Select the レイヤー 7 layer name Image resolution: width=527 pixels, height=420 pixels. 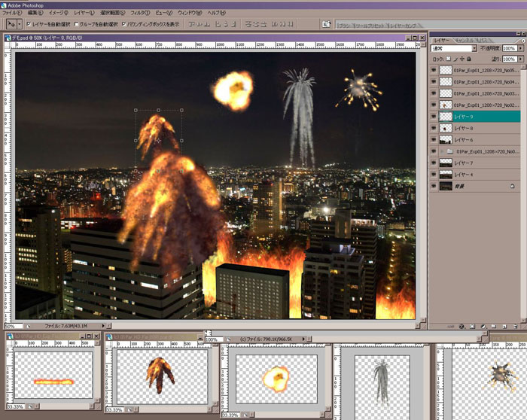pyautogui.click(x=464, y=163)
